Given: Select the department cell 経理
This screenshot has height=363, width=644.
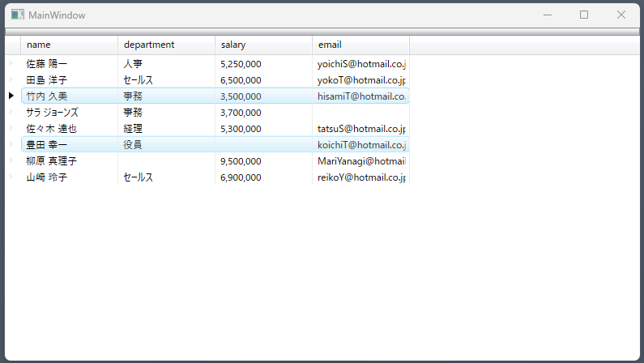Looking at the screenshot, I should click(x=166, y=128).
